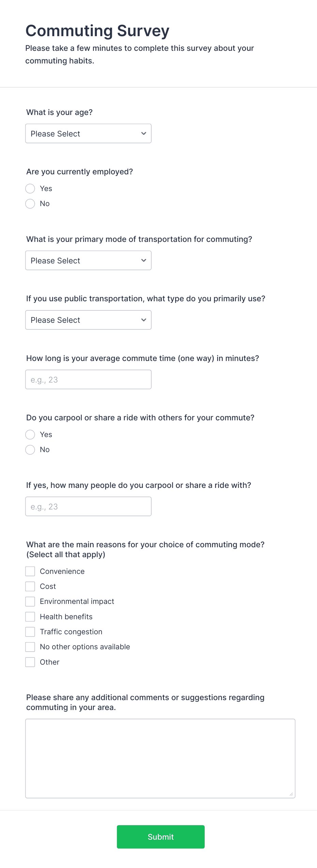Screen dimensions: 317x868
Task: Click the average commute time input field
Action: (88, 379)
